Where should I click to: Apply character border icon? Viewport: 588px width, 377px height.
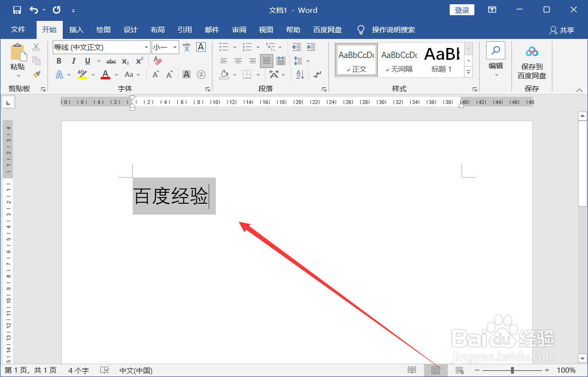[x=201, y=47]
